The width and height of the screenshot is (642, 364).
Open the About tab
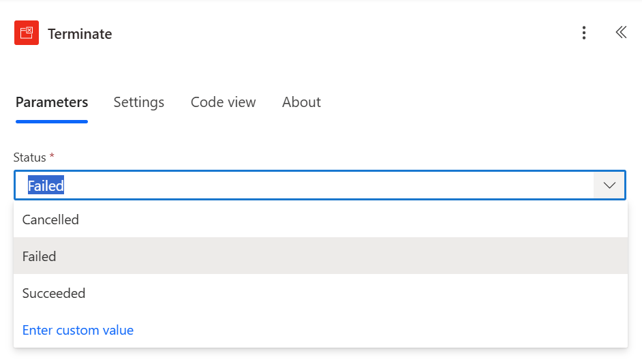[301, 102]
